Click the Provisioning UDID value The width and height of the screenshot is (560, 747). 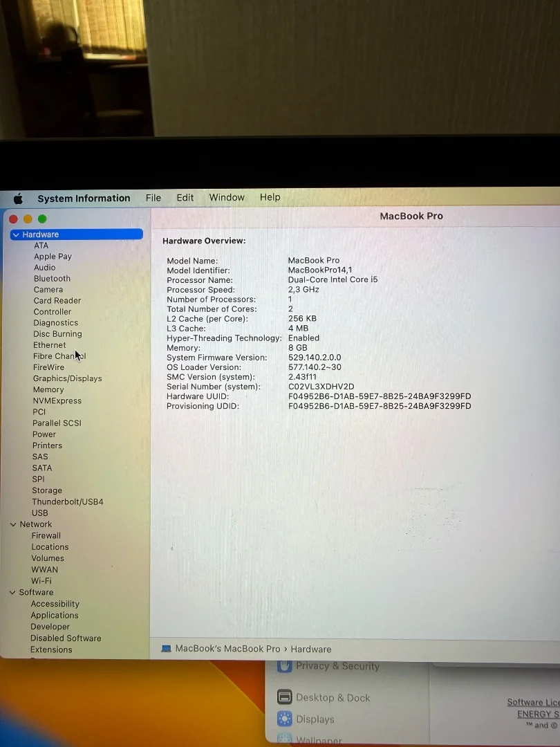[x=380, y=406]
